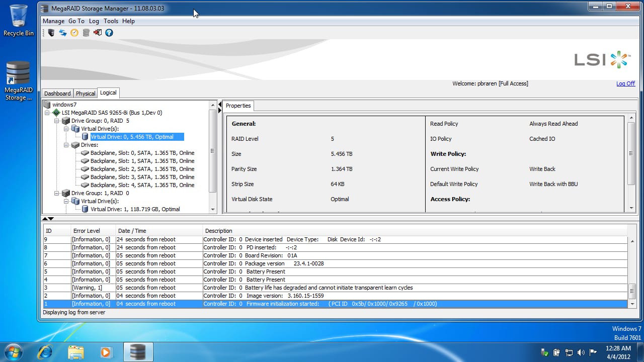
Task: Click the cylinder icon of Virtual Drive 1
Action: tap(85, 209)
